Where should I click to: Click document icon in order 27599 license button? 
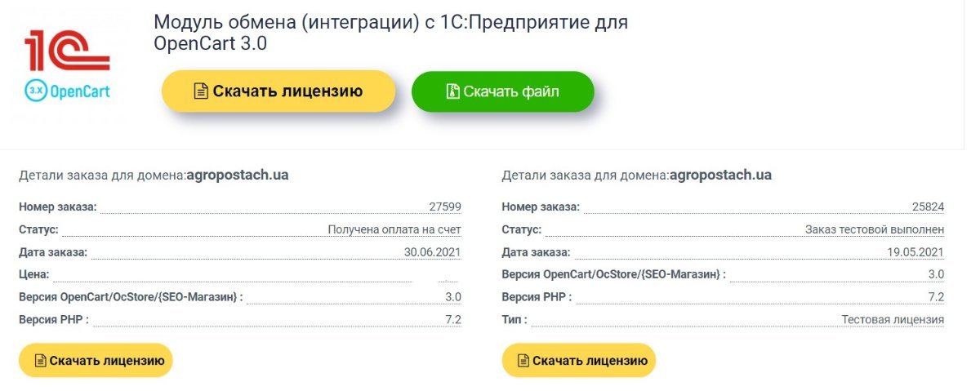[39, 360]
